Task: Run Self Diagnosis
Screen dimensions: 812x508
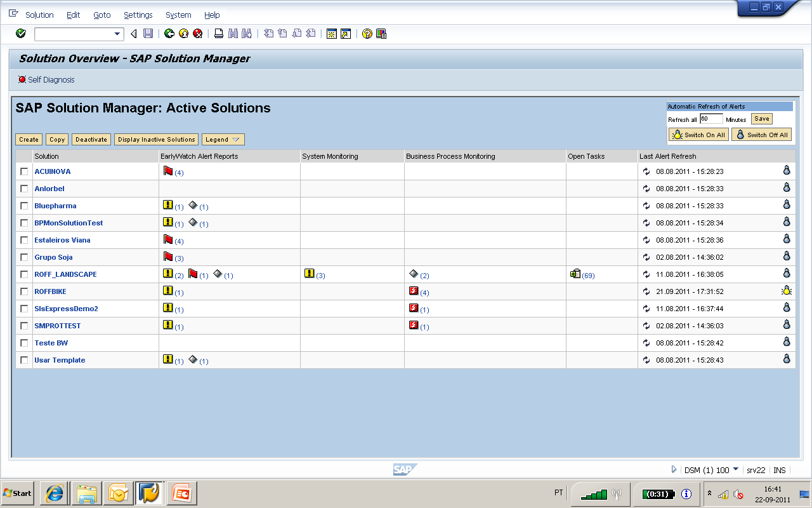Action: coord(46,79)
